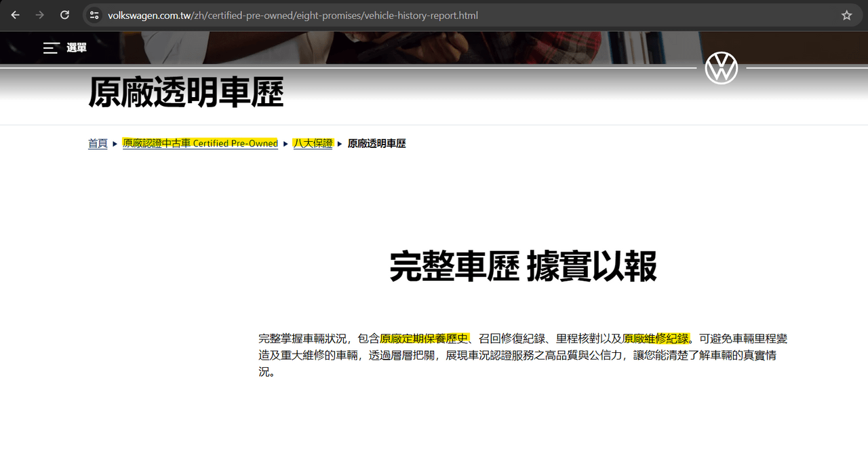The image size is (868, 456).
Task: Click the browser forward arrow
Action: (x=40, y=15)
